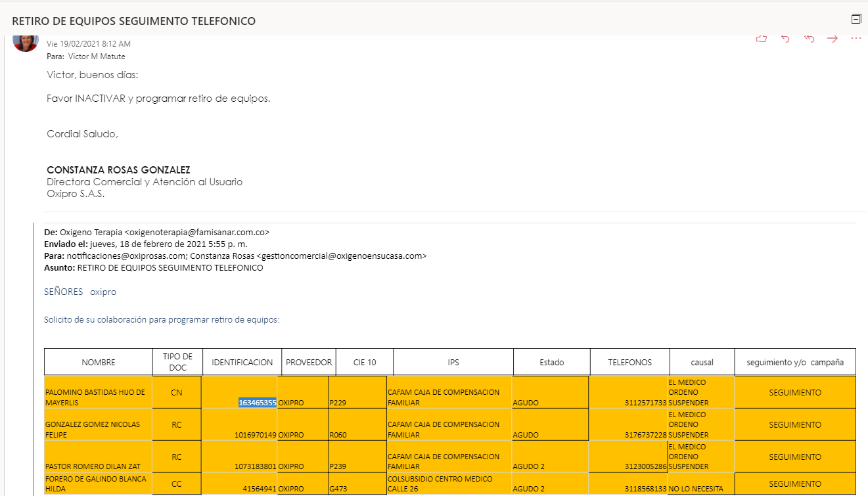Image resolution: width=868 pixels, height=496 pixels.
Task: Click the subject RETIRO DE EQUIPOS SEGUIMENTO TELEFONICO header
Action: coord(134,21)
